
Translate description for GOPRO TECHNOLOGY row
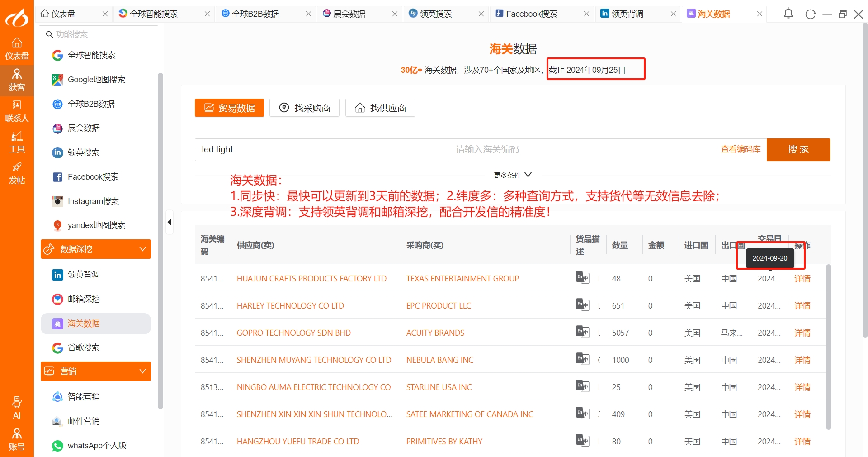click(x=582, y=332)
